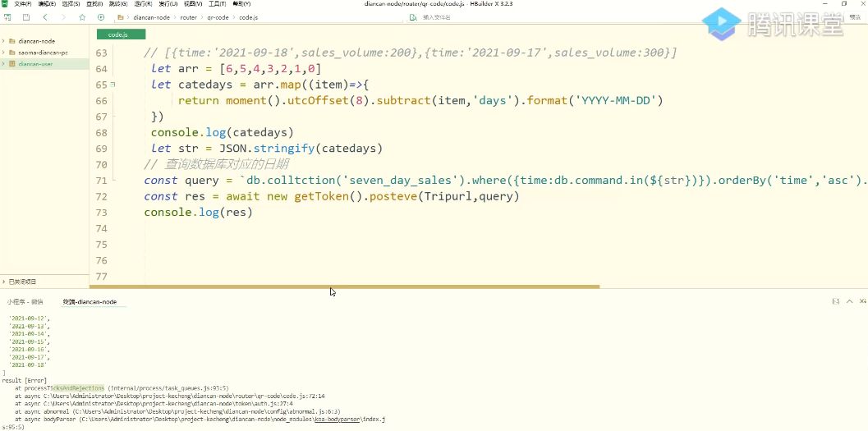Screen dimensions: 868x431
Task: Expand the diancan-user project
Action: coord(4,64)
